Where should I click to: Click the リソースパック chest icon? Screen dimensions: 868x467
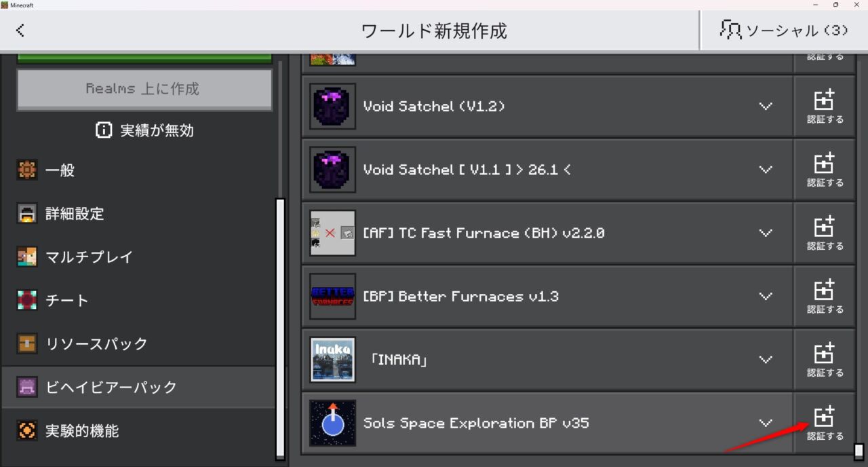[x=27, y=344]
